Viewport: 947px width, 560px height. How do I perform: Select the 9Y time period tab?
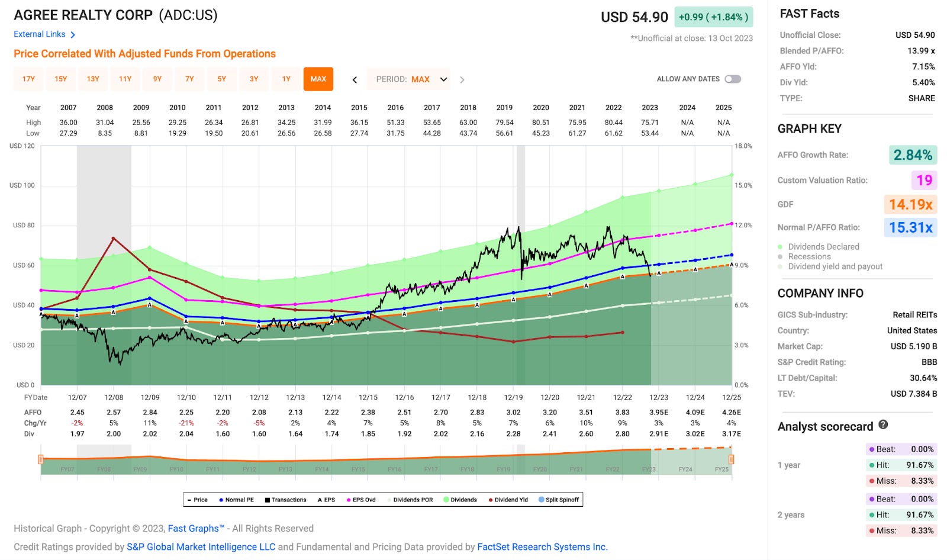pyautogui.click(x=157, y=79)
